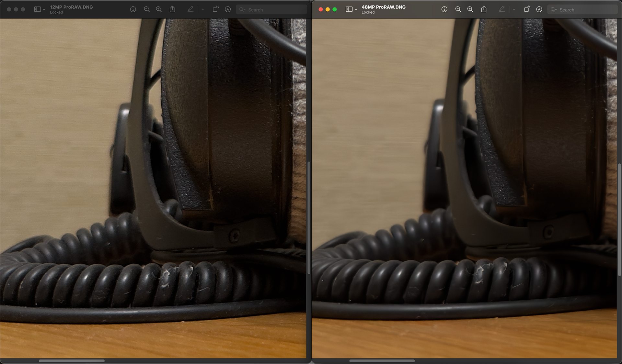The height and width of the screenshot is (364, 622).
Task: Expand sidebar chevron dropdown in 12MP ProRAW window
Action: click(44, 10)
